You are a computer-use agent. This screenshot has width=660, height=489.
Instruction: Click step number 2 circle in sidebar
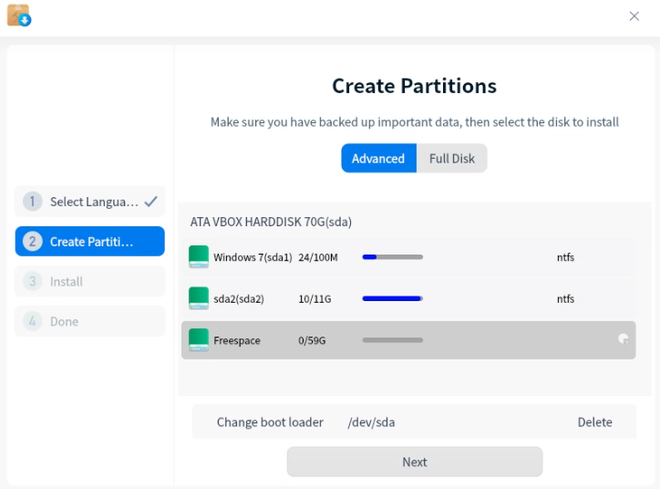32,242
